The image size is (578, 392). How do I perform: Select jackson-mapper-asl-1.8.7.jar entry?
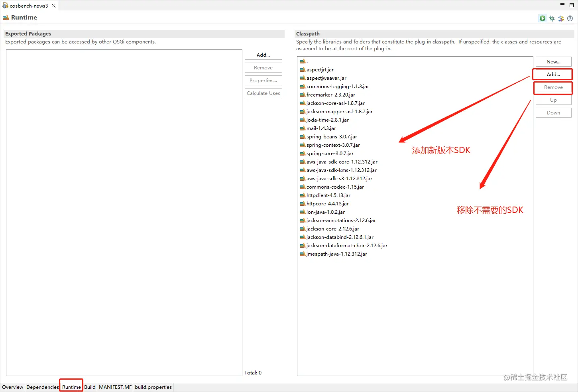336,112
